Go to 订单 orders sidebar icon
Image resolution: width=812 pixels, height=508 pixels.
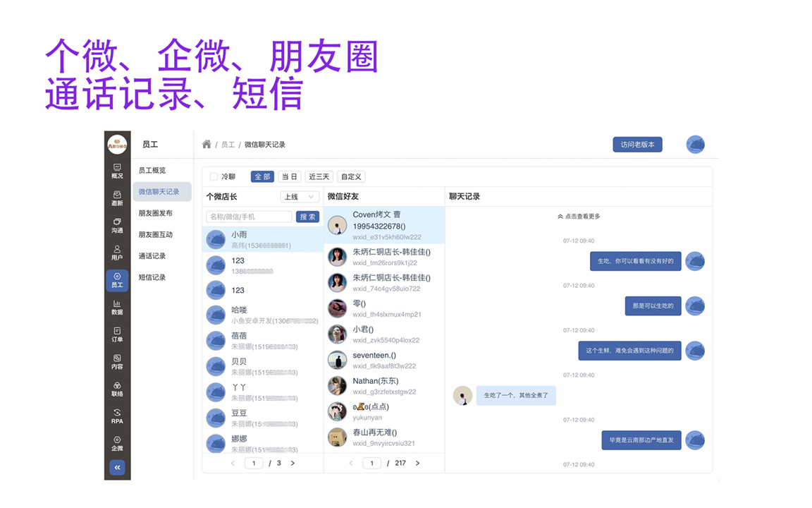coord(117,334)
